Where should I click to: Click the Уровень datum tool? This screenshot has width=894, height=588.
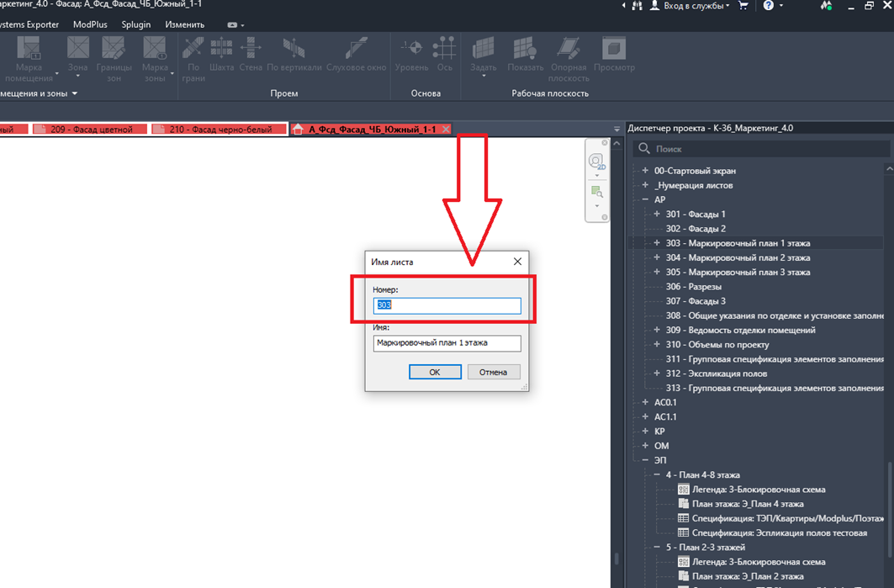pos(411,54)
